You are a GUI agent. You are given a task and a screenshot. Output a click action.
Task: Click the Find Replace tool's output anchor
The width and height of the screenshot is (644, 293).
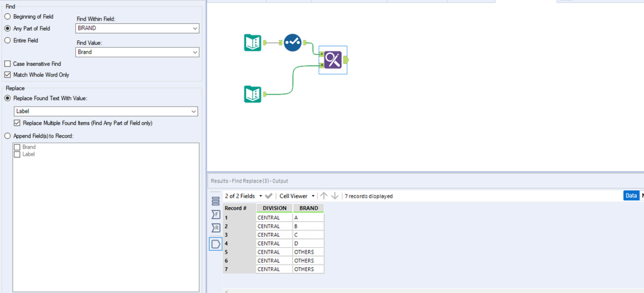click(346, 60)
